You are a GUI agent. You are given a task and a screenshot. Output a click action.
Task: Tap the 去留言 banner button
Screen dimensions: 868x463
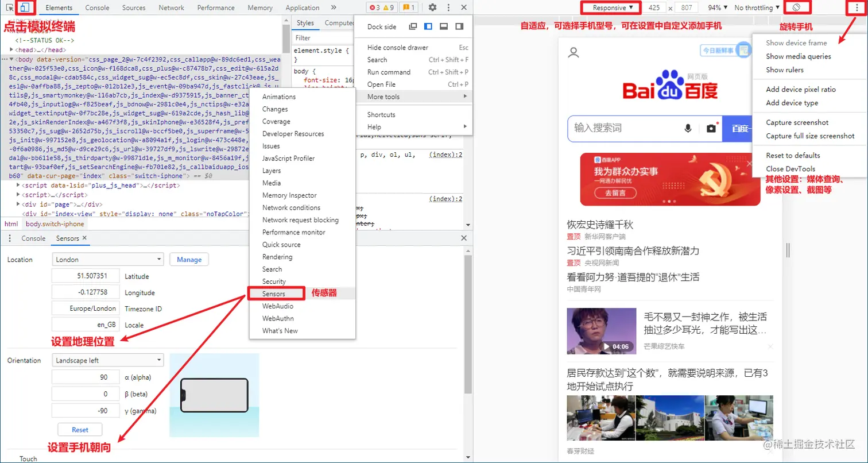tap(615, 194)
